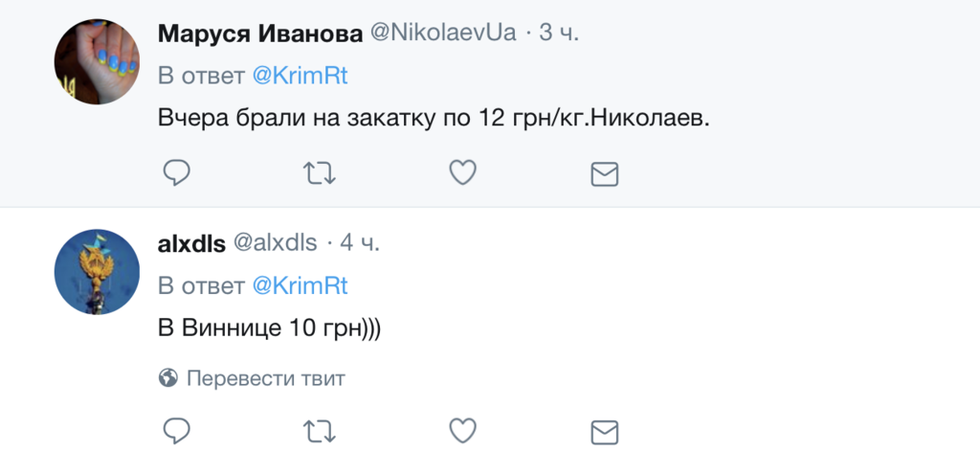Open @KrimRt mention in Маруся's reply
Viewport: 980px width, 453px height.
pos(300,77)
